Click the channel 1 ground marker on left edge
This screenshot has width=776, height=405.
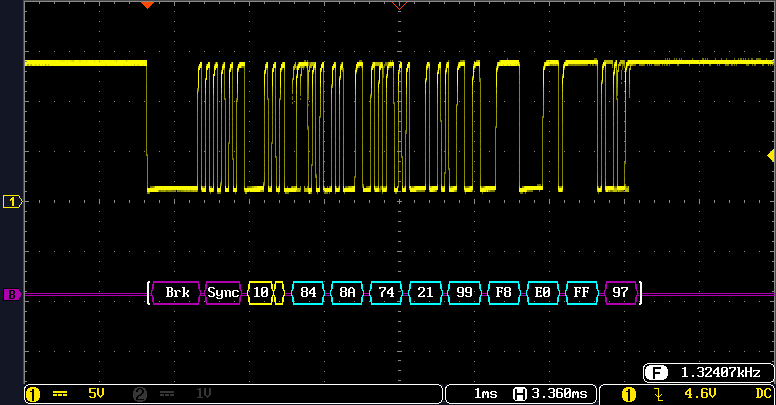click(x=12, y=201)
